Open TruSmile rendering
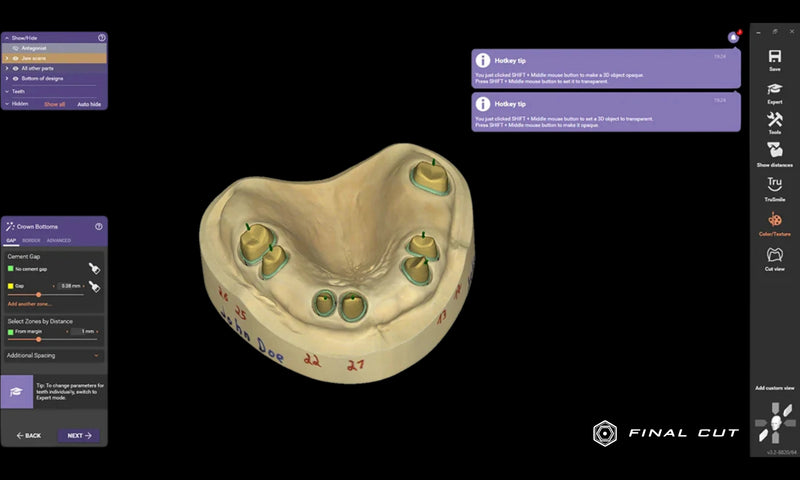 [774, 186]
